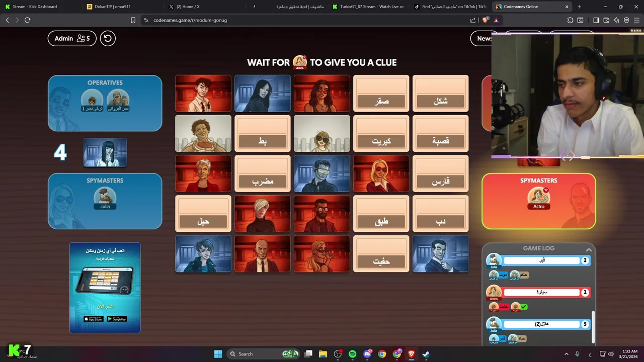Select the word card فارس
Viewport: 644px width, 362px height.
tap(440, 173)
